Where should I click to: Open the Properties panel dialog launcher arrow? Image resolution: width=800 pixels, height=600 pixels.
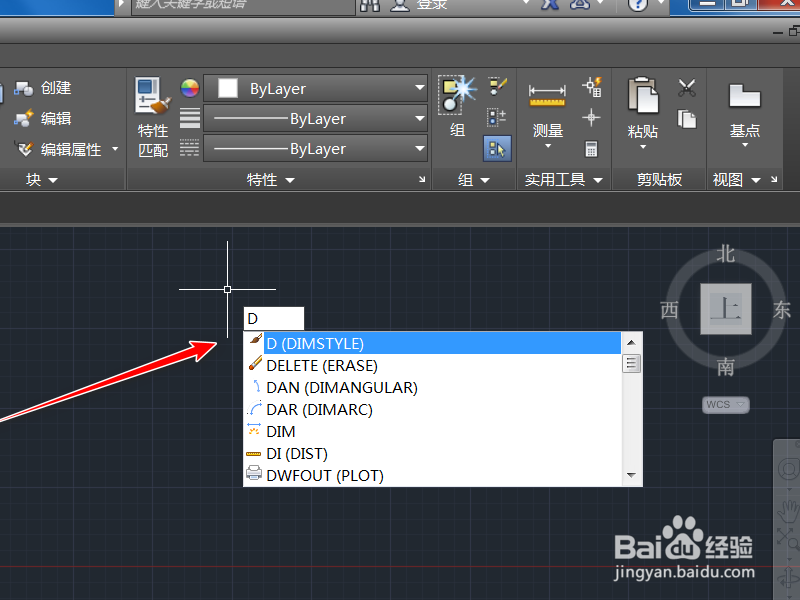[422, 179]
